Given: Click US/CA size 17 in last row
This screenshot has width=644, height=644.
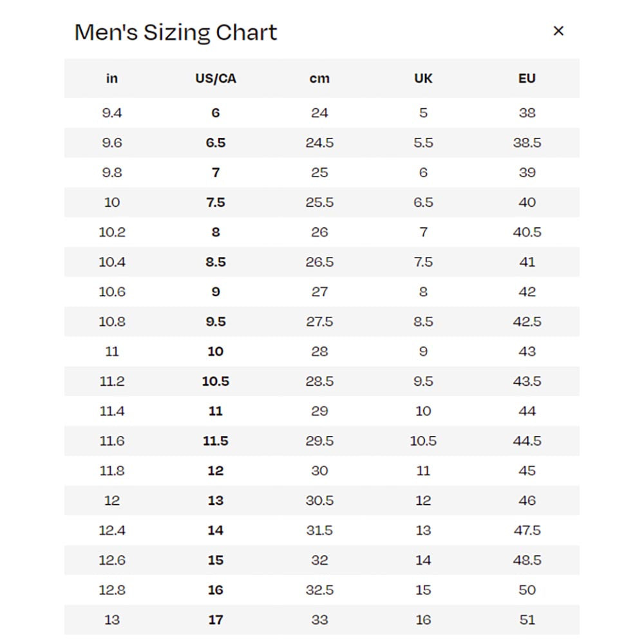Looking at the screenshot, I should tap(216, 620).
